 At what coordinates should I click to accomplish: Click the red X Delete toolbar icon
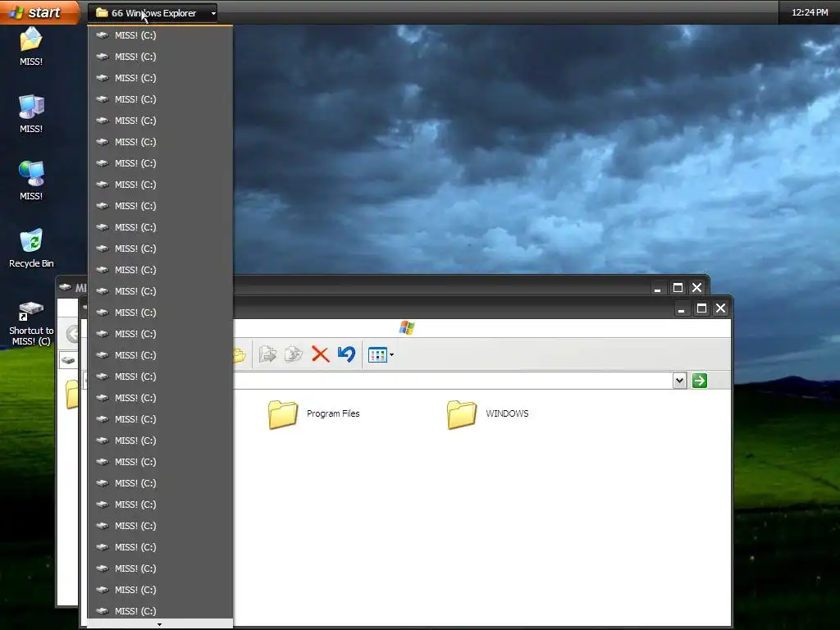321,354
